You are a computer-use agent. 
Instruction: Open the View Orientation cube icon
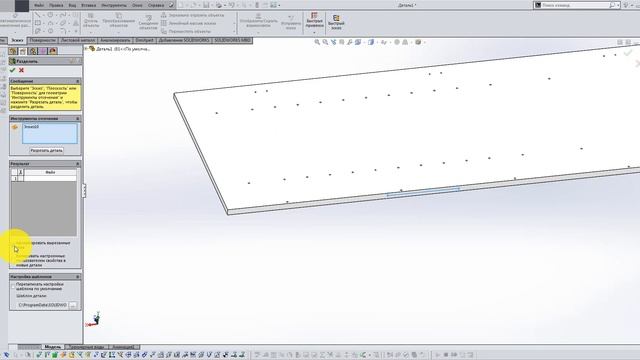tap(358, 42)
